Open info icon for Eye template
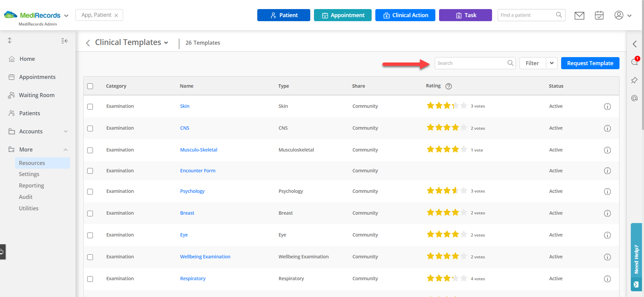The image size is (644, 297). click(607, 235)
